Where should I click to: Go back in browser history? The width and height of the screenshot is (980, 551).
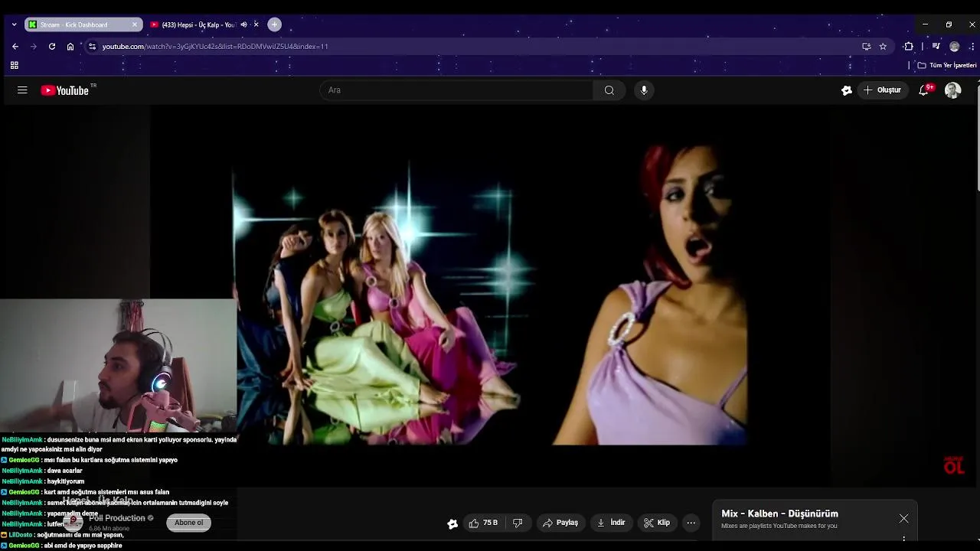click(15, 46)
